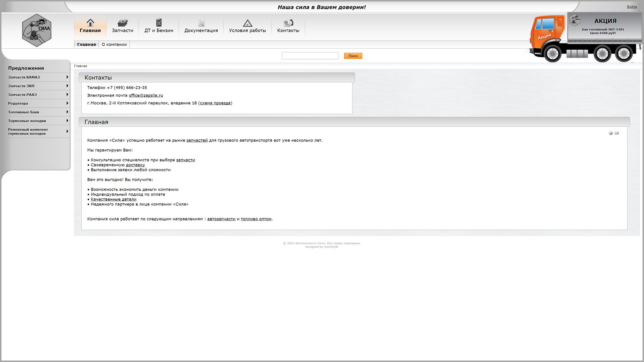644x362 pixels.
Task: Expand the Топливные баки submenu arrow
Action: pyautogui.click(x=67, y=112)
